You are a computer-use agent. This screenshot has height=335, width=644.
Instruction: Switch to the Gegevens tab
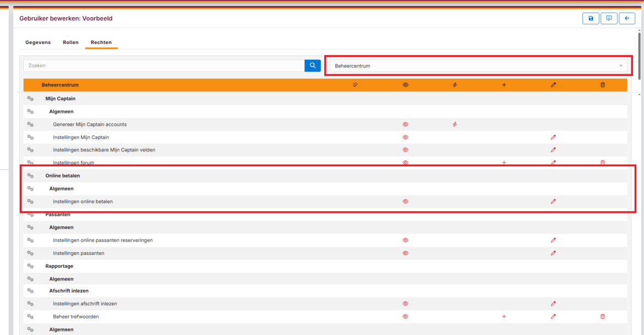click(x=38, y=42)
